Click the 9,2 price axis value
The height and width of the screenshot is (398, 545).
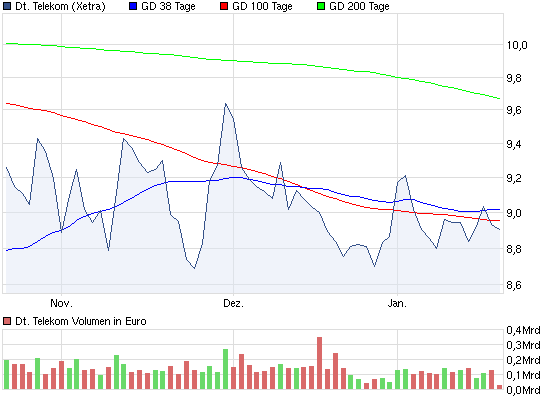point(514,178)
